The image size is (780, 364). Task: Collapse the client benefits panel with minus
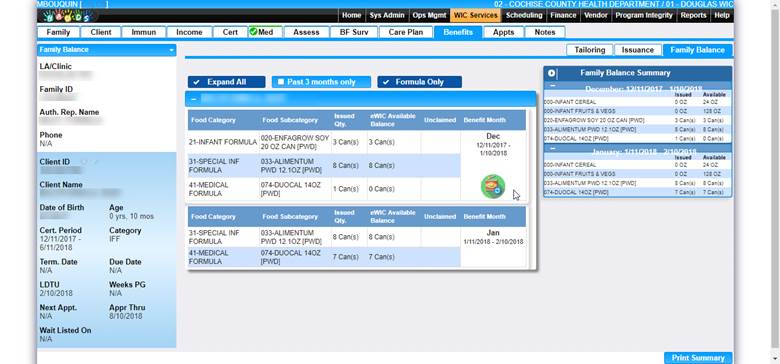click(194, 99)
